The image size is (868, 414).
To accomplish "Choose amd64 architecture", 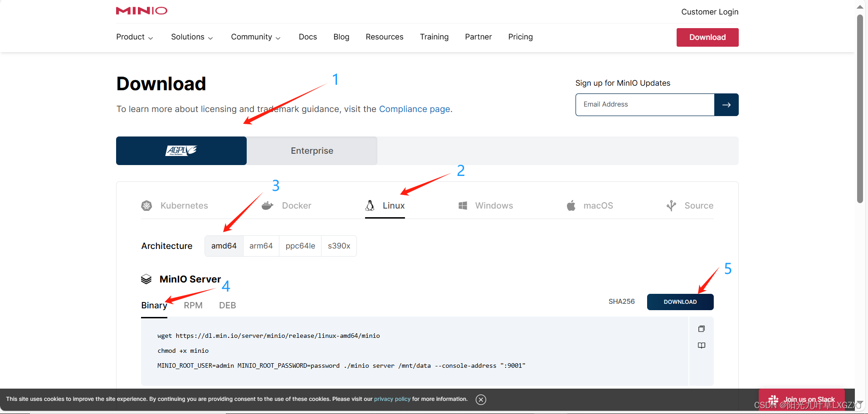I will [x=224, y=246].
